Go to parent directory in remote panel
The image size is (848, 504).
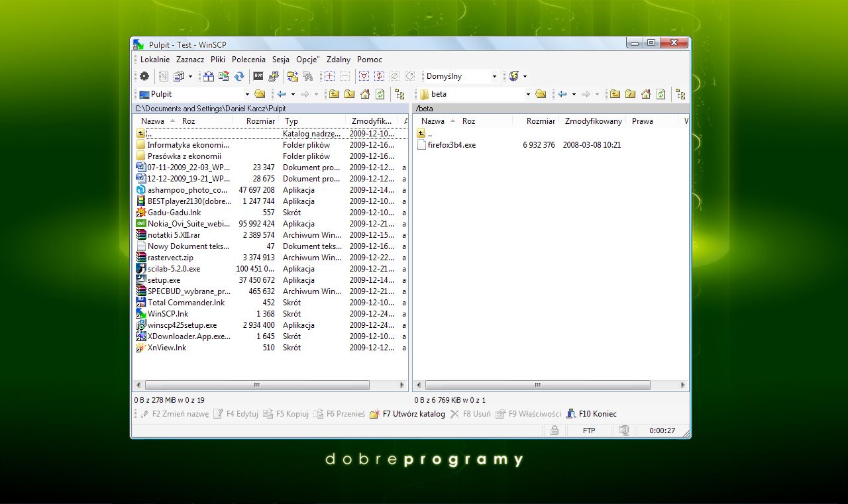[615, 94]
